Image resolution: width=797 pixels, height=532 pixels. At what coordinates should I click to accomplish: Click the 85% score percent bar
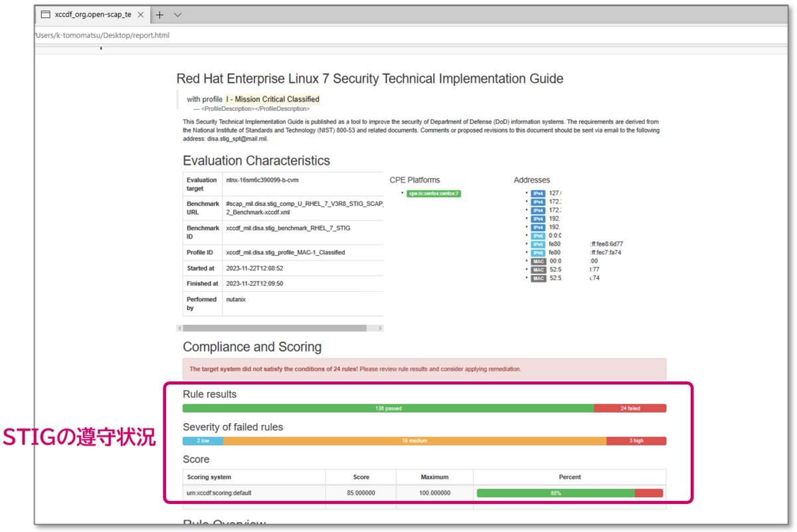pyautogui.click(x=570, y=493)
